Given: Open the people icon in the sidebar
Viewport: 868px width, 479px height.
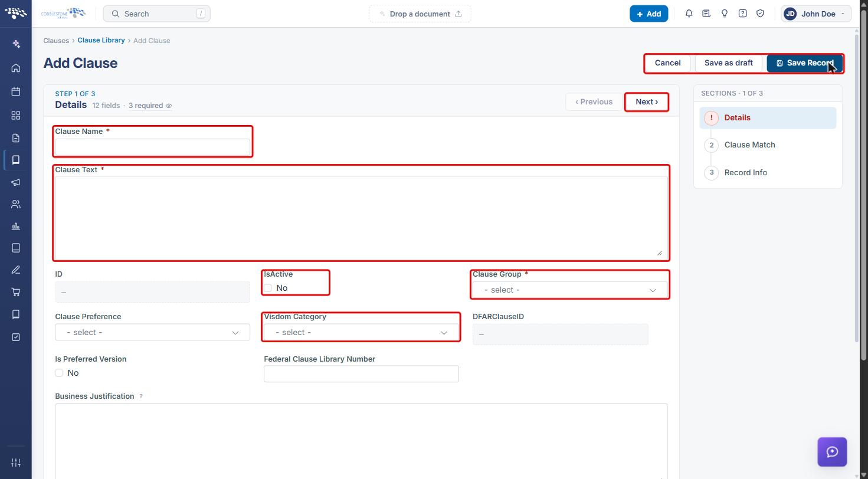Looking at the screenshot, I should tap(16, 205).
